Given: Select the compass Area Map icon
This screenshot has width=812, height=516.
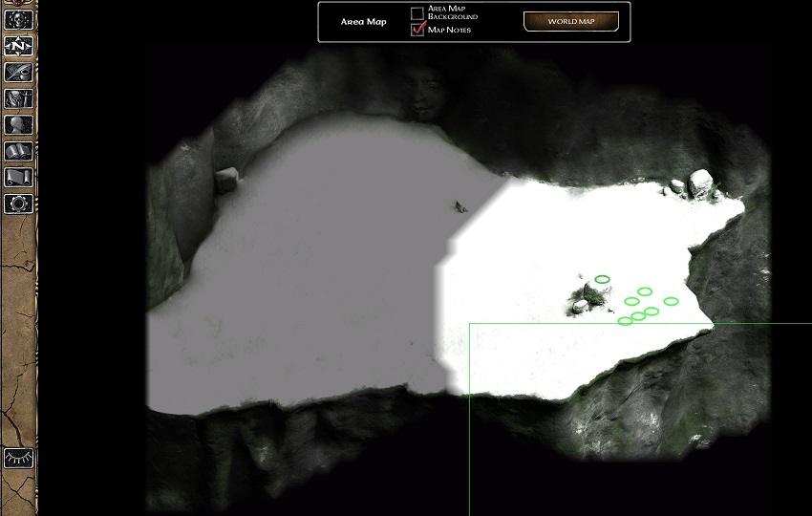Looking at the screenshot, I should click(19, 46).
